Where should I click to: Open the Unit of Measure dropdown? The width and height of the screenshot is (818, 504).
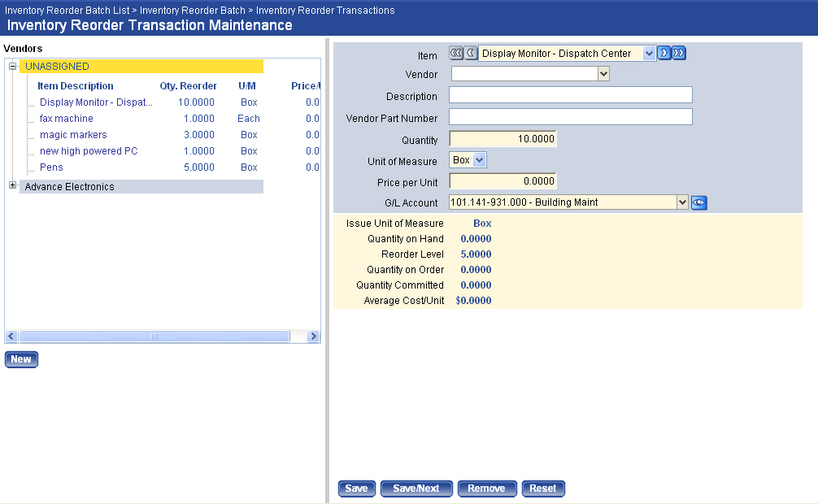coord(479,160)
